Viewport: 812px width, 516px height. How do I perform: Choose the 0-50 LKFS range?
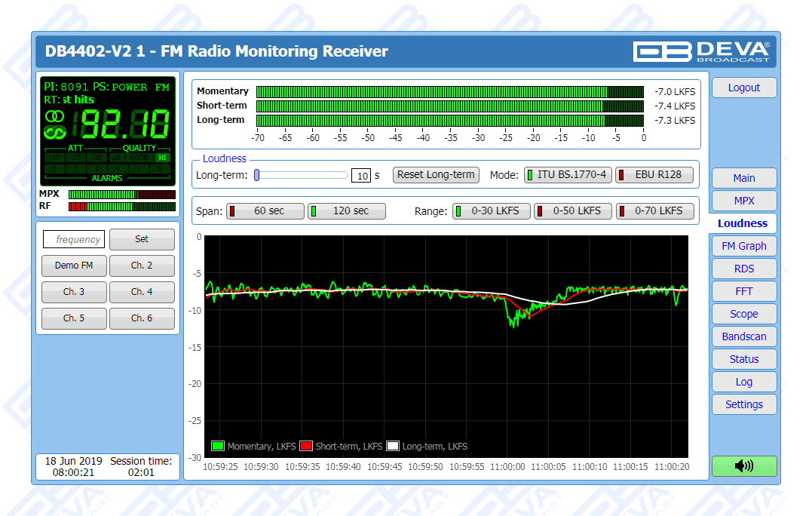click(572, 211)
